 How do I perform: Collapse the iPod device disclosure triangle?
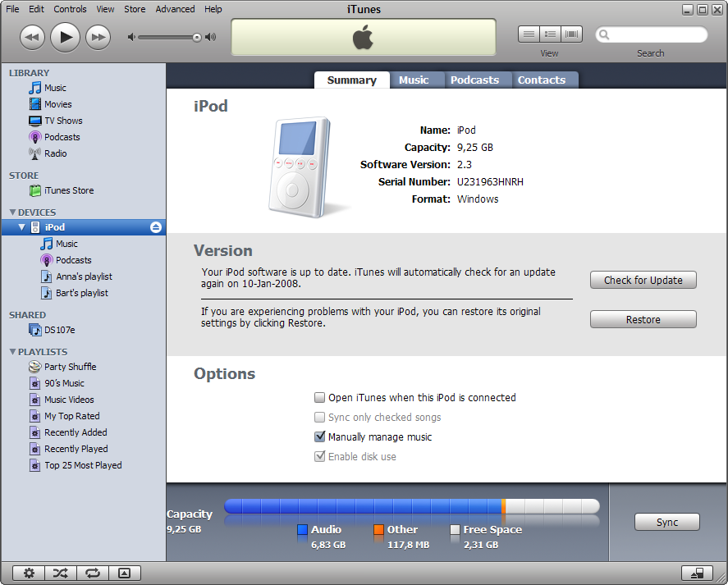[x=21, y=227]
